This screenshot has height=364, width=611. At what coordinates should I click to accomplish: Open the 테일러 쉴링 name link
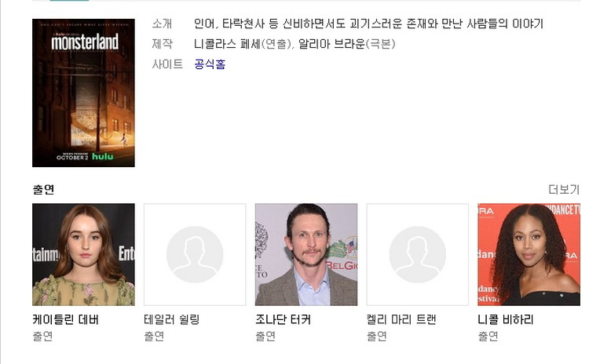[x=171, y=319]
